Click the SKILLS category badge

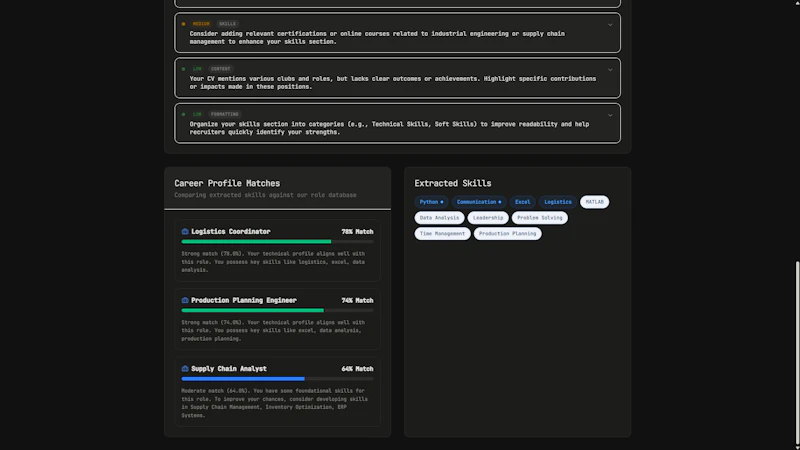coord(227,24)
